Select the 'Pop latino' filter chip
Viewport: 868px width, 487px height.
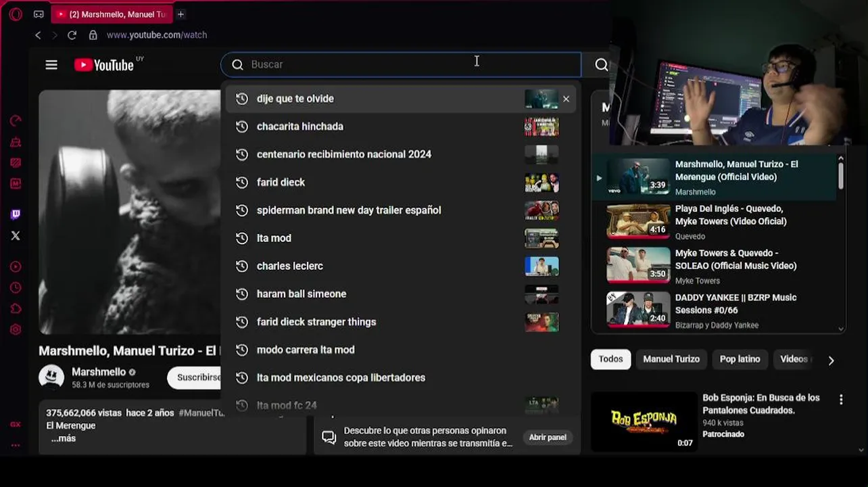pos(740,359)
